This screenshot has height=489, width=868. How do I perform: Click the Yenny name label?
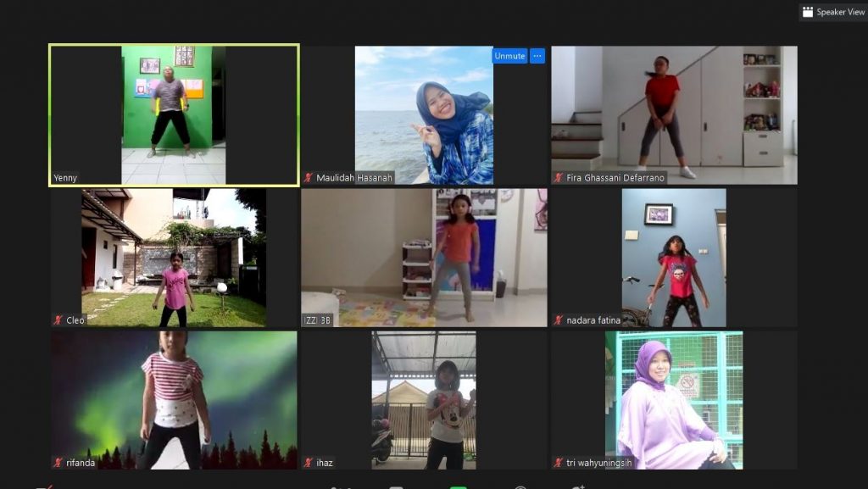[65, 178]
